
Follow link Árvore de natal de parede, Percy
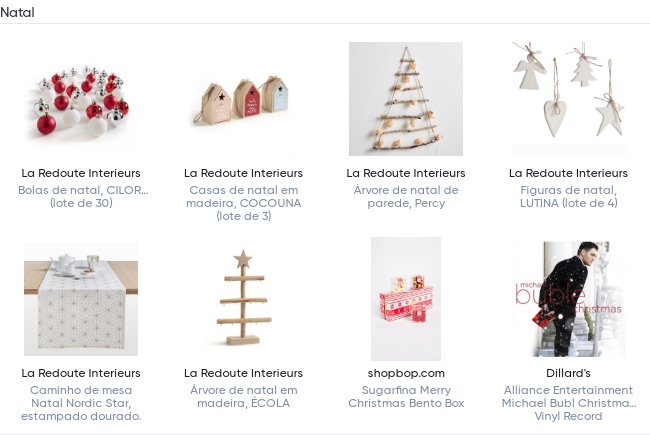click(x=406, y=197)
